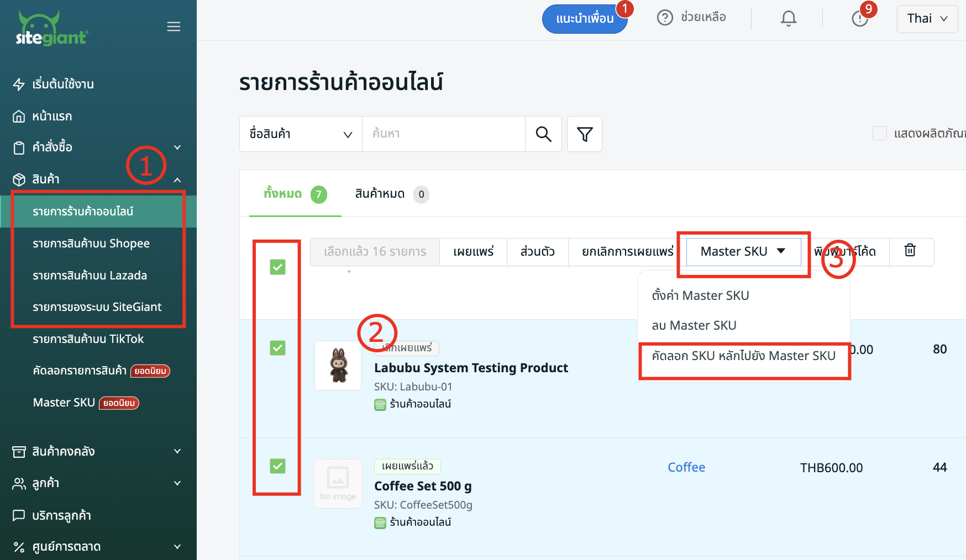Click the alert icon with badge 9

[x=860, y=18]
